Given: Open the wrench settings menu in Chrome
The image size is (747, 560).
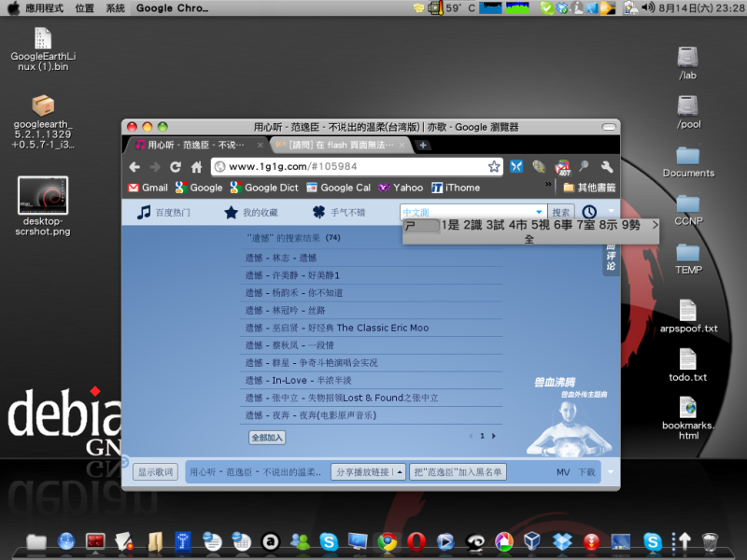Looking at the screenshot, I should 606,167.
